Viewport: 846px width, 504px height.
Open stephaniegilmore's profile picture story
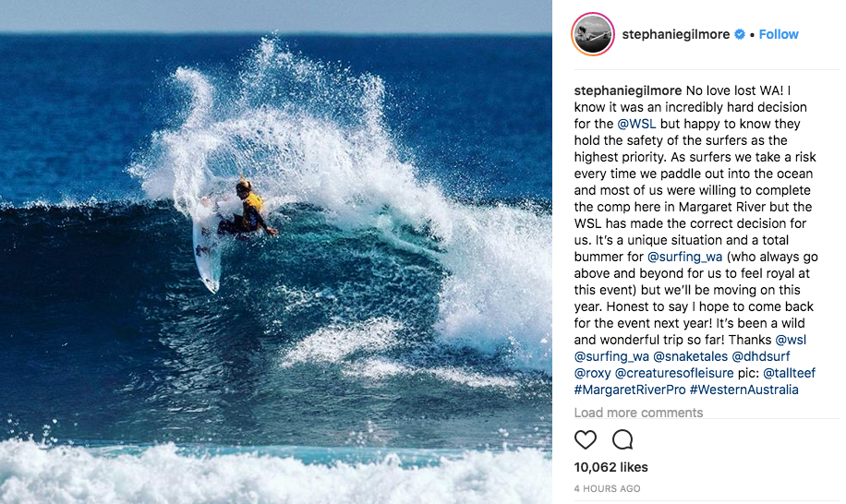coord(593,34)
